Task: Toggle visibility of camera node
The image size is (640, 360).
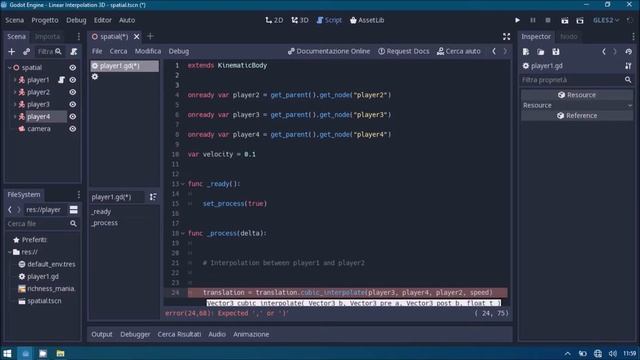Action: (73, 129)
